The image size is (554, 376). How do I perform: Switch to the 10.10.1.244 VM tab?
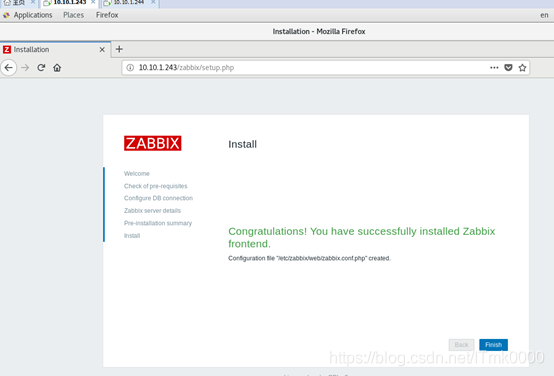(129, 3)
